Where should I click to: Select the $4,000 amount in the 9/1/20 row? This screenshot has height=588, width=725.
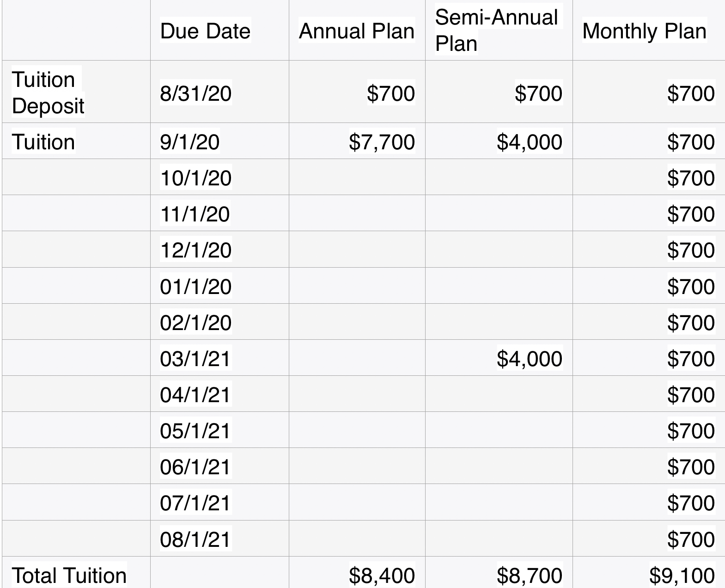(x=530, y=141)
